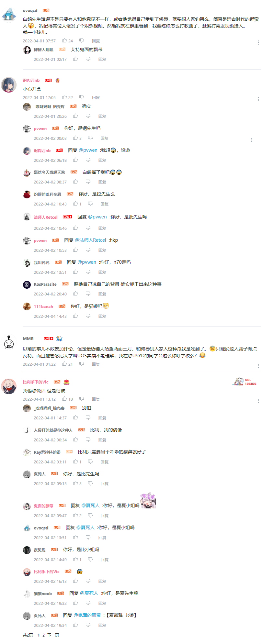Like 鬼面的飘带's reply with 2 likes
Image resolution: width=263 pixels, height=644 pixels.
click(75, 516)
